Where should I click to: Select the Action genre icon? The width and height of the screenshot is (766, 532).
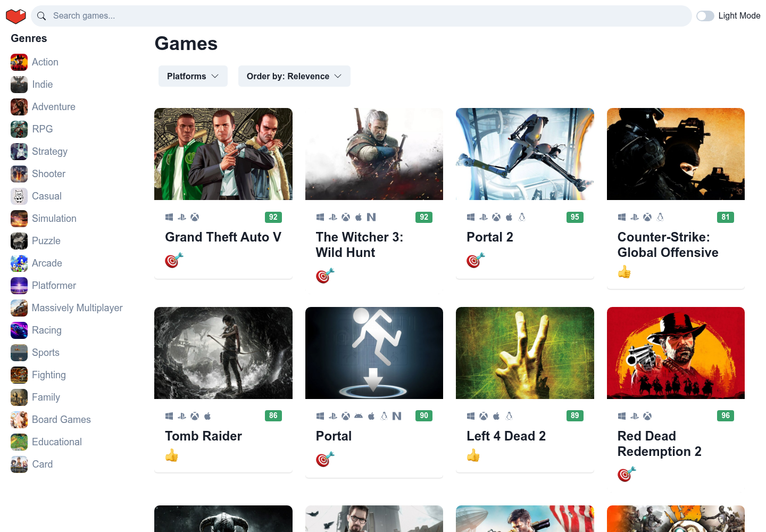pos(19,62)
